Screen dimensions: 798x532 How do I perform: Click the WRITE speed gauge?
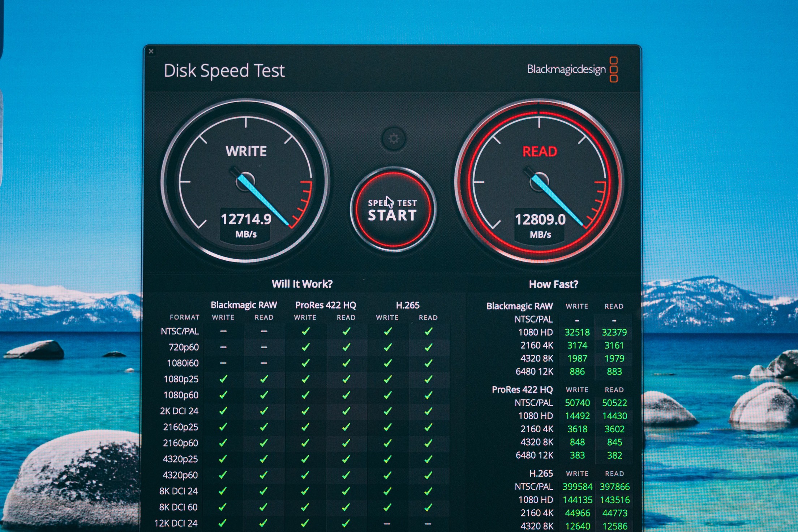click(x=246, y=181)
